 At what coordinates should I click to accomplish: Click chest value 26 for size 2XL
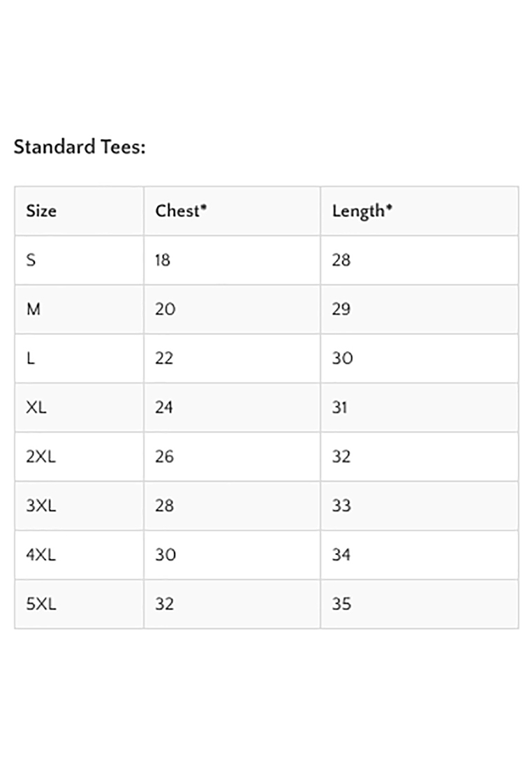[x=164, y=457]
